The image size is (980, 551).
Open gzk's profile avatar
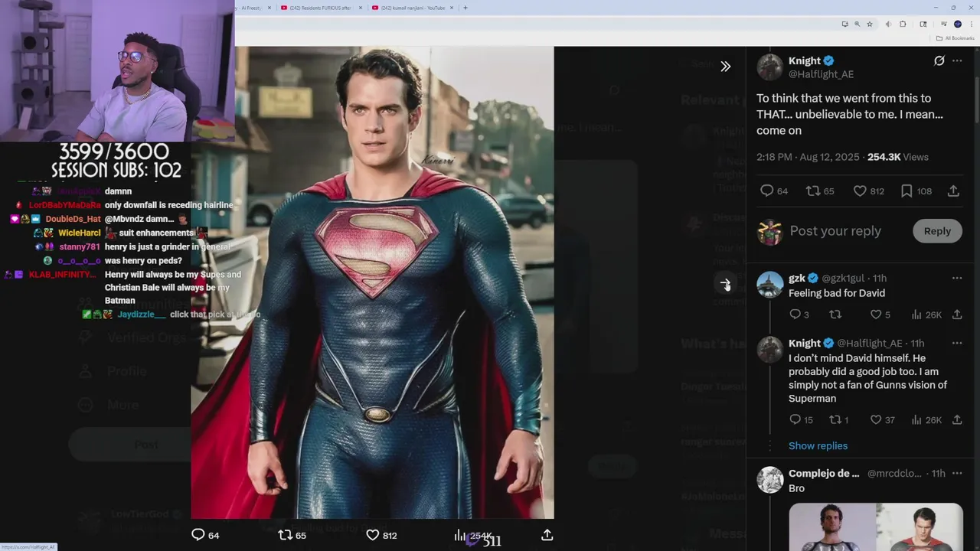point(769,285)
